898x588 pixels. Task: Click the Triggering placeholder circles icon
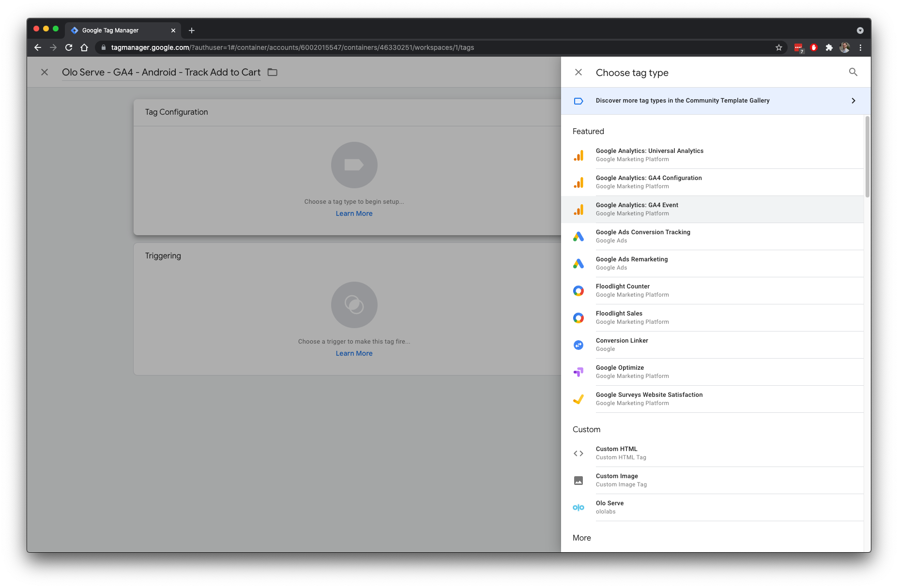(x=354, y=305)
